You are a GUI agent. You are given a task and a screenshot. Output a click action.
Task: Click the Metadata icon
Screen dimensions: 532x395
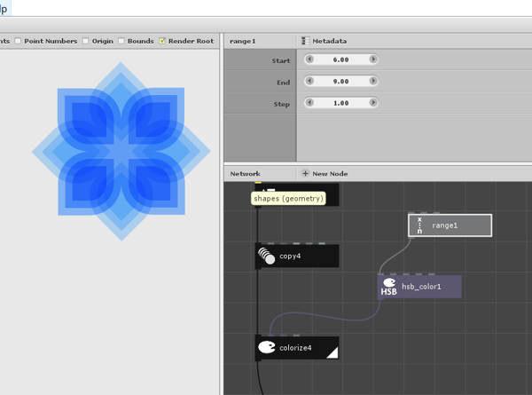pyautogui.click(x=305, y=41)
